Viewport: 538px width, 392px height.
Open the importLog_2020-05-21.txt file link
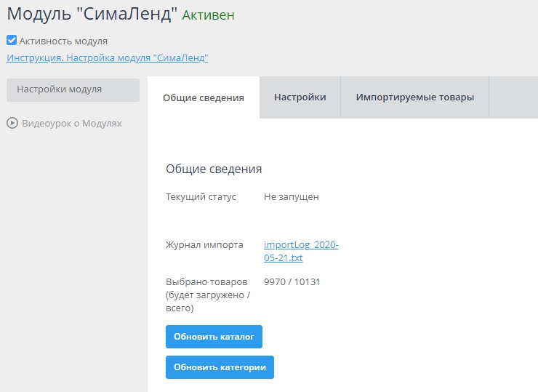click(x=301, y=251)
